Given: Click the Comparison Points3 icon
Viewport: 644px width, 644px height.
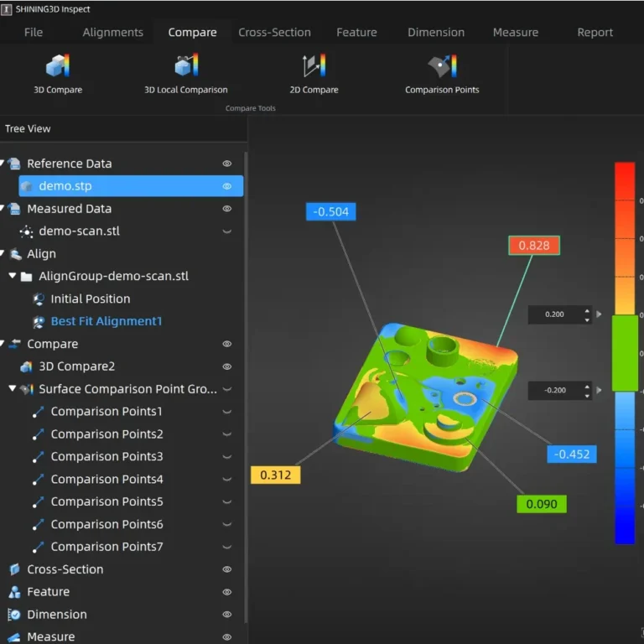Looking at the screenshot, I should point(39,457).
